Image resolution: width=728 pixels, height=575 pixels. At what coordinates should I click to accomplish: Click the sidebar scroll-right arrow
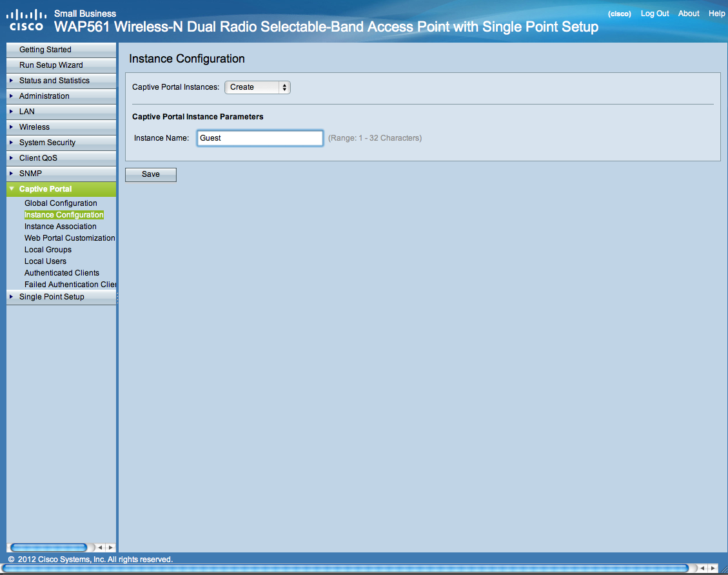(110, 548)
